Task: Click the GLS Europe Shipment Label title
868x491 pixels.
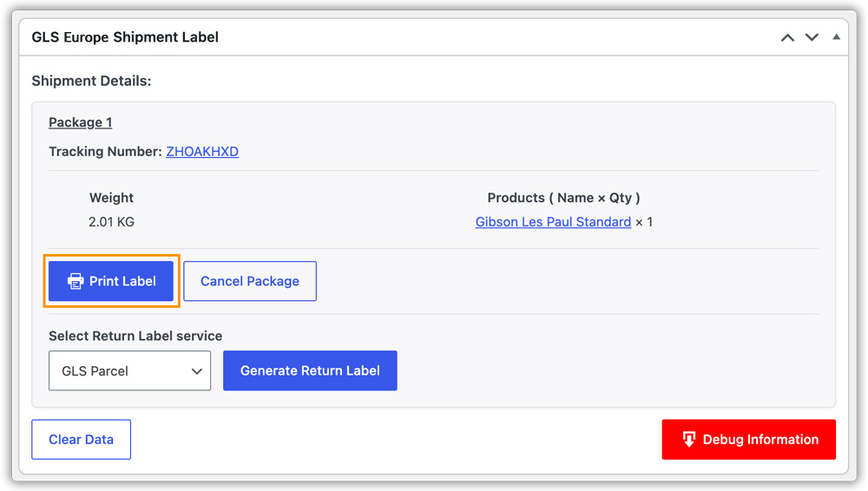Action: pyautogui.click(x=125, y=37)
